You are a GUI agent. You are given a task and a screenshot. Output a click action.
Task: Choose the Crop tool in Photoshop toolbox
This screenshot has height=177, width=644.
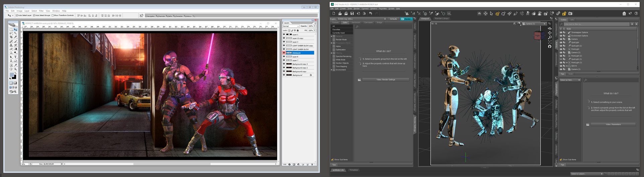pos(11,37)
